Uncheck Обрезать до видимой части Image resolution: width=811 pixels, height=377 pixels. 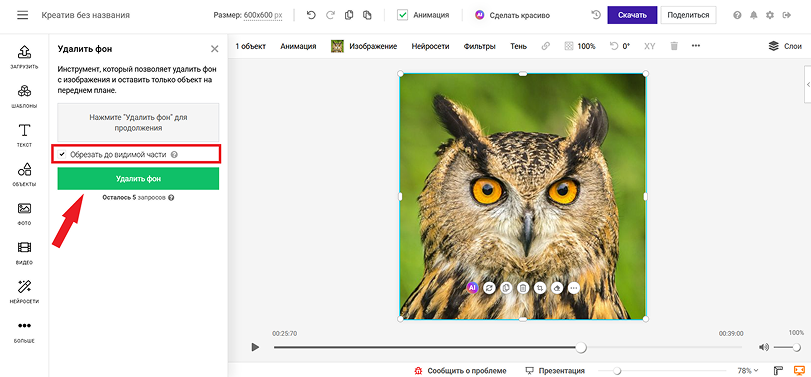click(63, 154)
